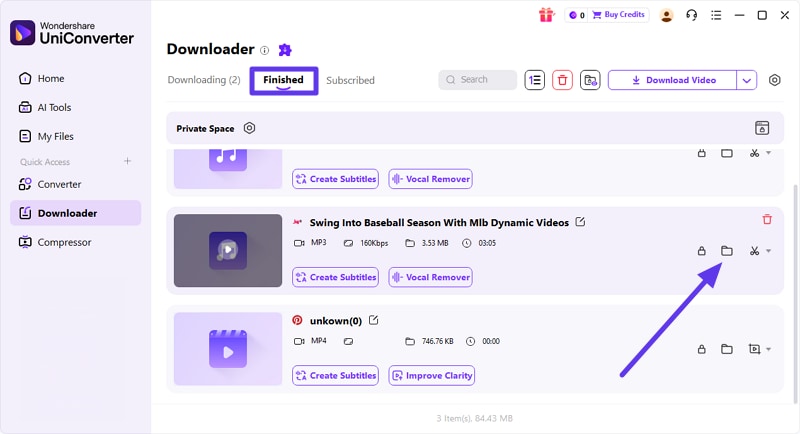800x434 pixels.
Task: Open the gift box promotions icon
Action: pos(546,15)
